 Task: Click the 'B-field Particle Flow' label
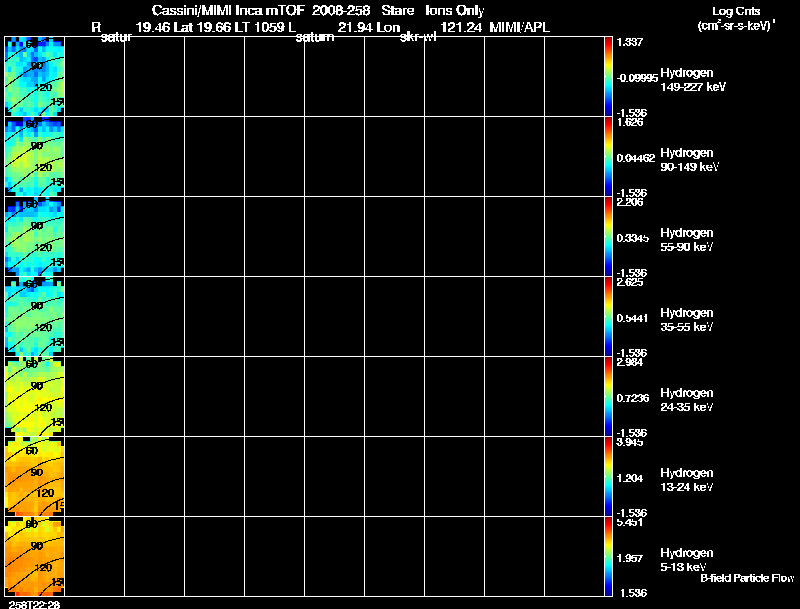coord(747,578)
